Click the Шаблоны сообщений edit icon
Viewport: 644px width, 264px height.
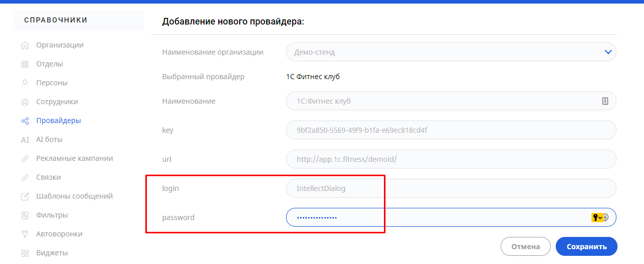24,197
